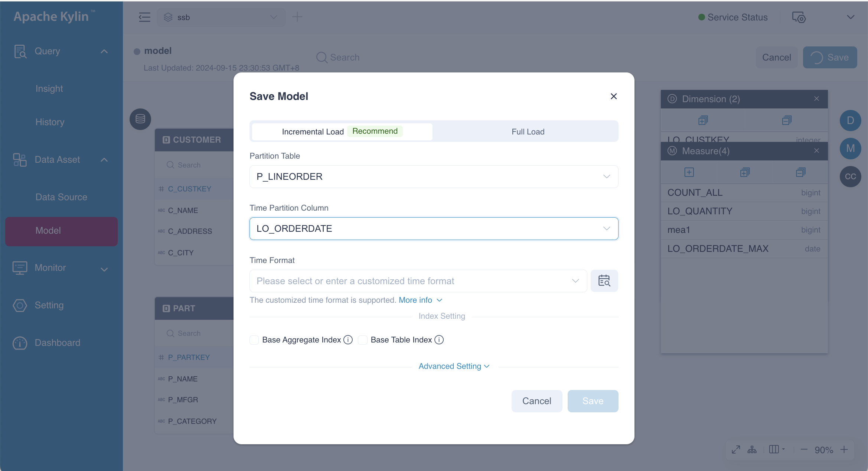Open the More info link

tap(415, 300)
